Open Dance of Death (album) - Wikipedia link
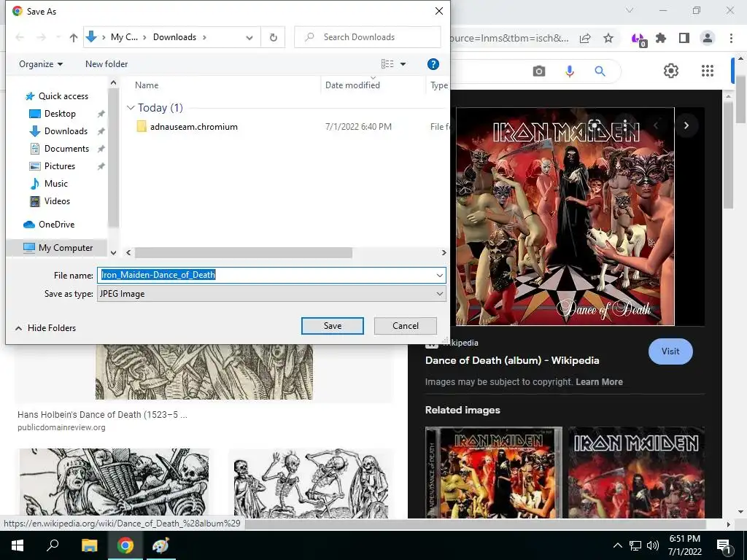The image size is (747, 560). click(512, 360)
